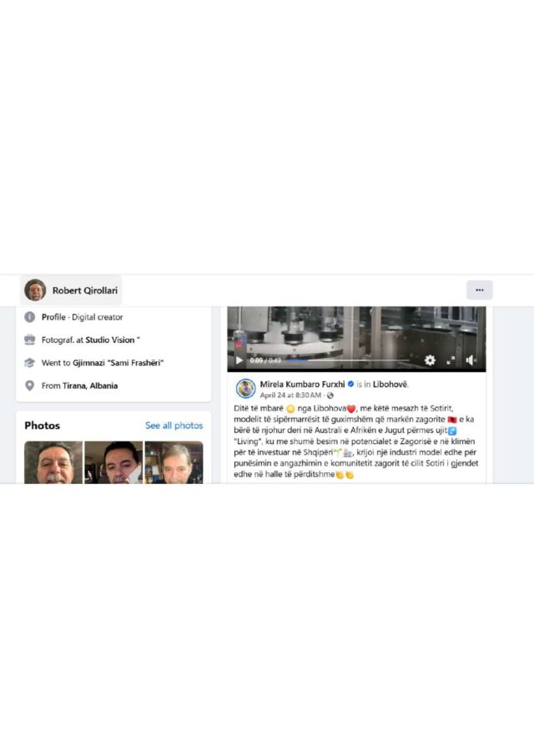This screenshot has width=534, height=756.
Task: Open the first photo thumbnail
Action: [53, 462]
